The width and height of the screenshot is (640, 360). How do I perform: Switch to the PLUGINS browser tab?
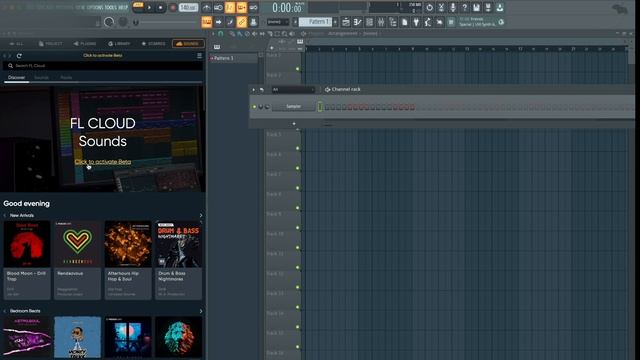coord(85,44)
